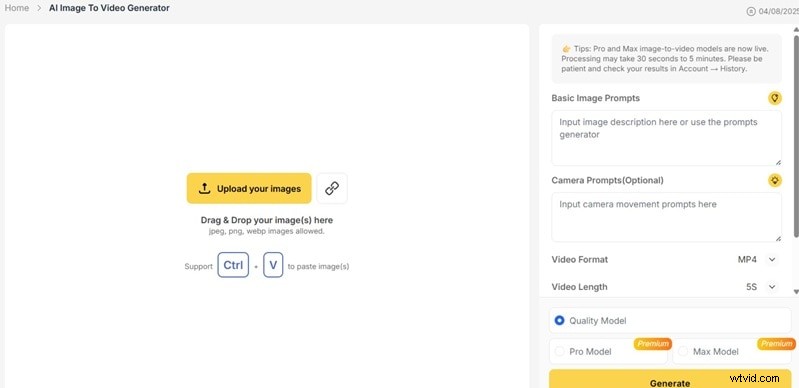Click the Drag & Drop your image(s) here text
The width and height of the screenshot is (799, 388).
(x=267, y=220)
